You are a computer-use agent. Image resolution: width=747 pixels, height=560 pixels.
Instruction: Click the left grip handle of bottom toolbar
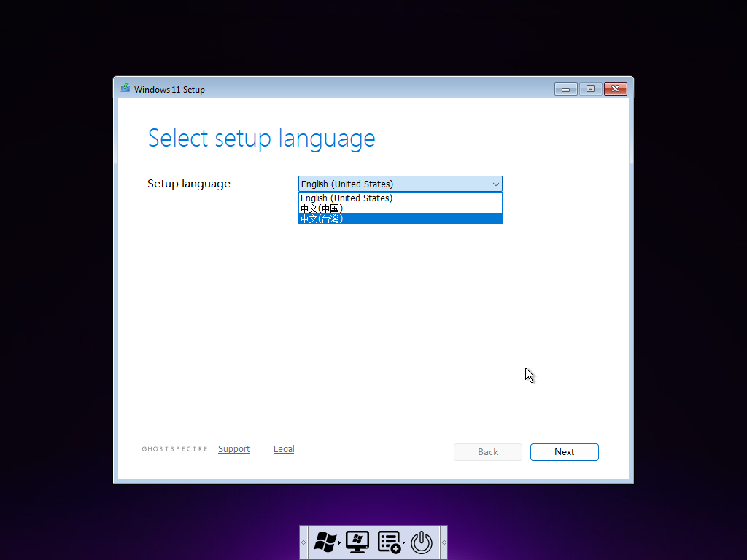click(303, 542)
